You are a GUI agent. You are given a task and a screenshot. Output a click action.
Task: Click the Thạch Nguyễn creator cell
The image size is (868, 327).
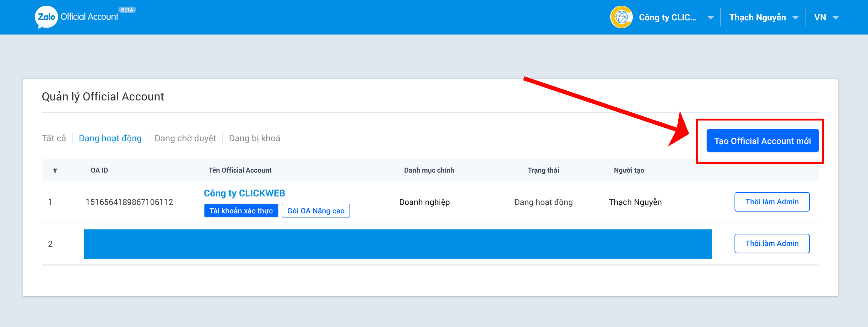pos(635,202)
